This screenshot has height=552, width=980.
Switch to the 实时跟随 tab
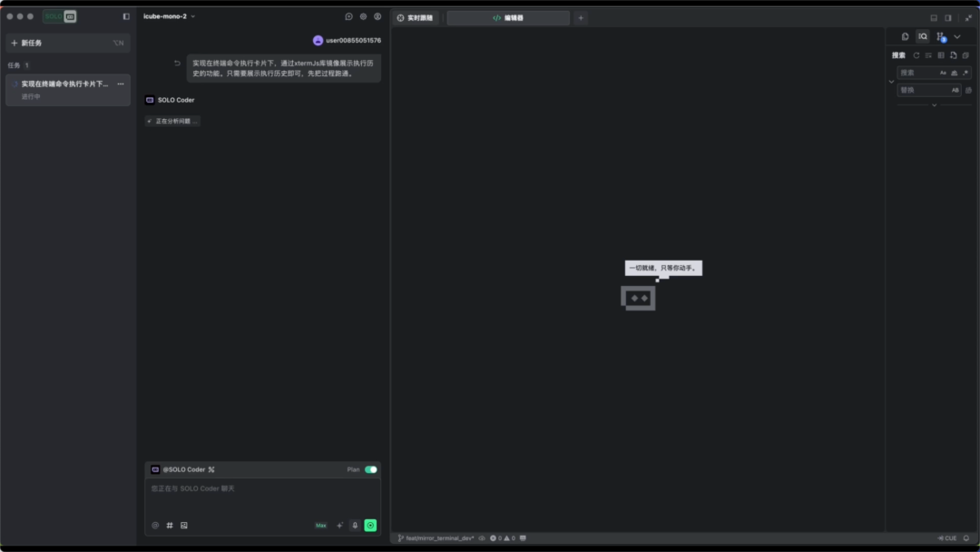416,18
